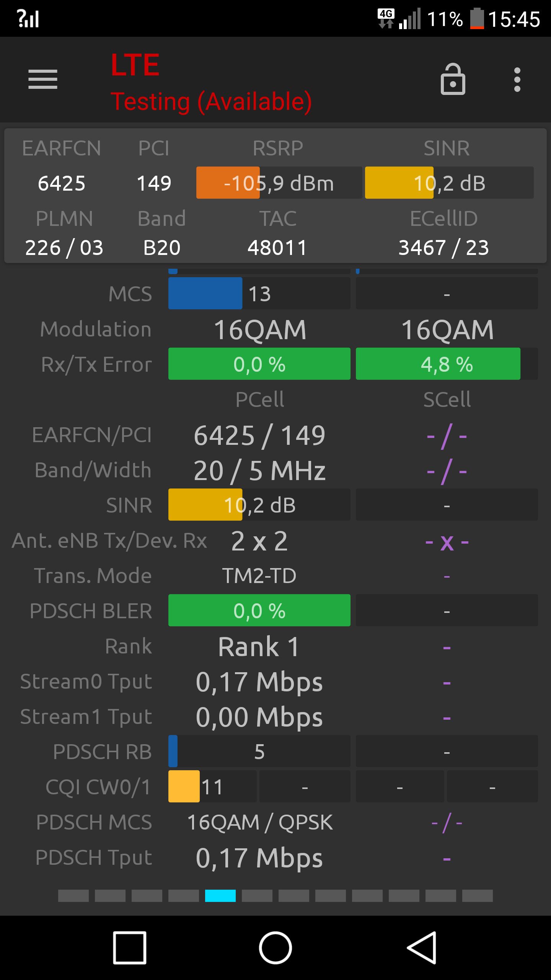Open the hamburger navigation menu
This screenshot has height=980, width=551.
tap(42, 79)
